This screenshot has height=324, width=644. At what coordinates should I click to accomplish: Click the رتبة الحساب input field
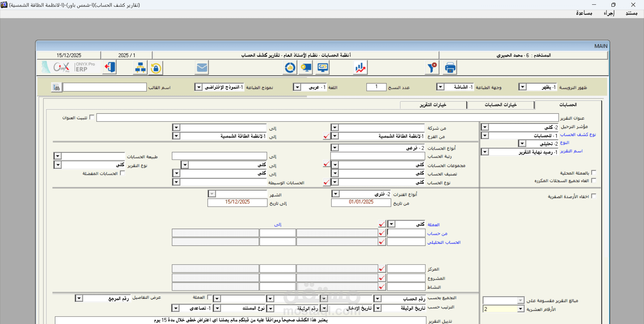click(378, 156)
